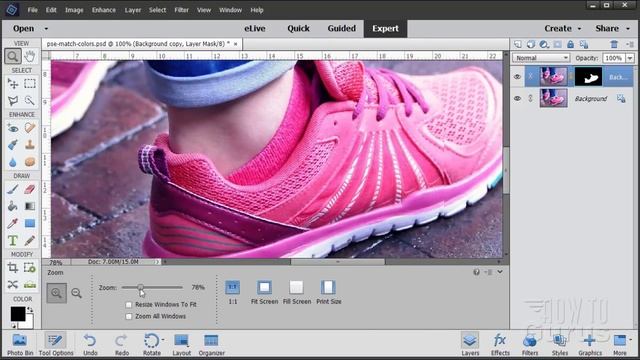Swap foreground and background colors
The height and width of the screenshot is (360, 640).
[x=29, y=310]
